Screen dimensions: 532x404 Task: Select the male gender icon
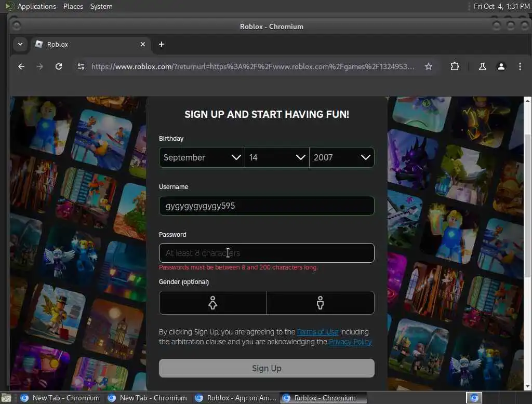coord(320,303)
